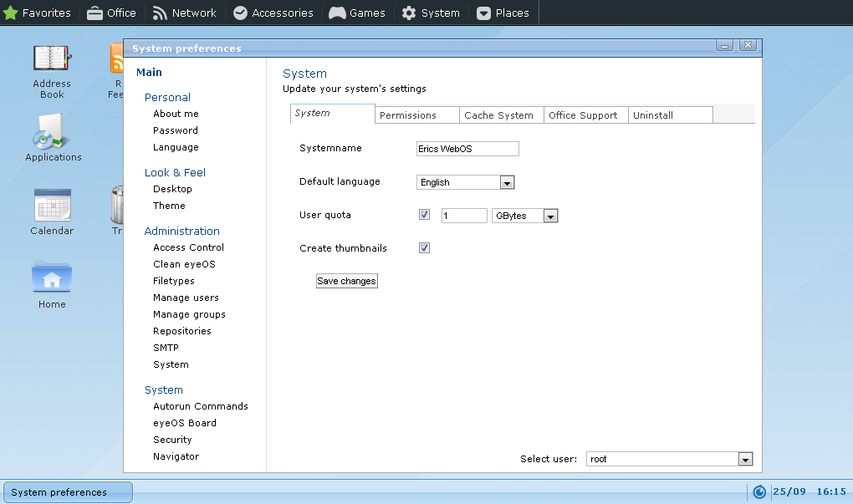Image resolution: width=853 pixels, height=504 pixels.
Task: Open eyeOS Board in sidebar
Action: pyautogui.click(x=185, y=423)
